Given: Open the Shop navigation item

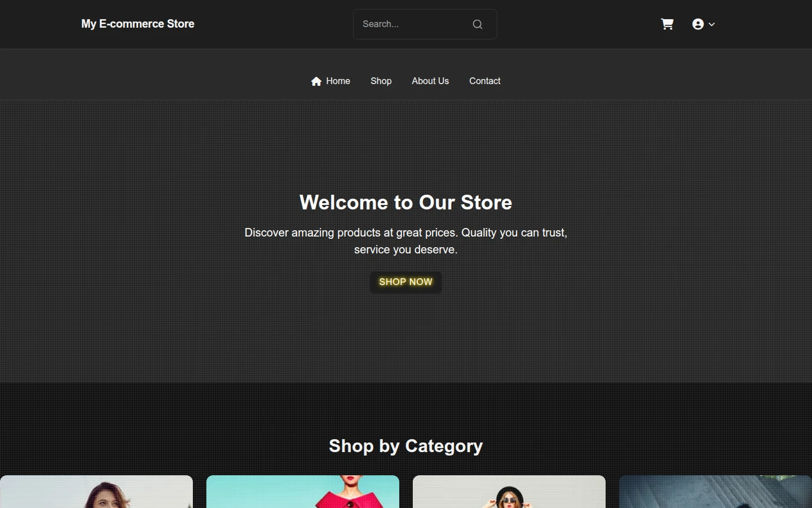Looking at the screenshot, I should (x=381, y=81).
